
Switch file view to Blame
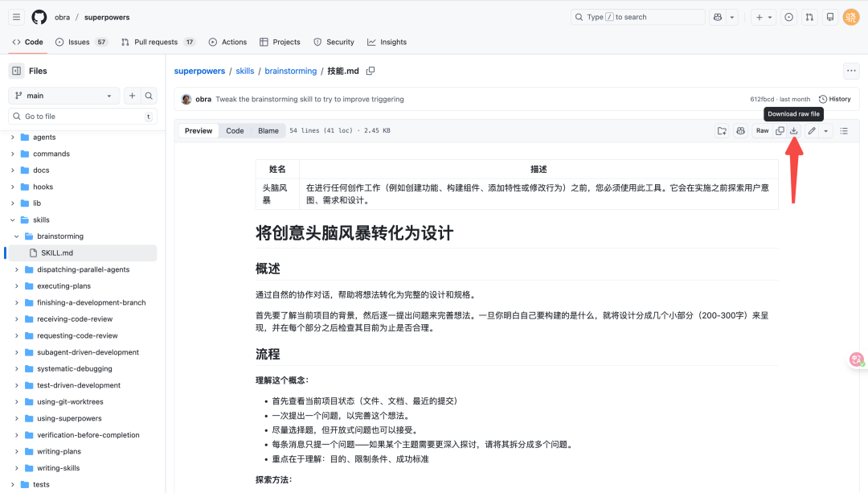268,131
